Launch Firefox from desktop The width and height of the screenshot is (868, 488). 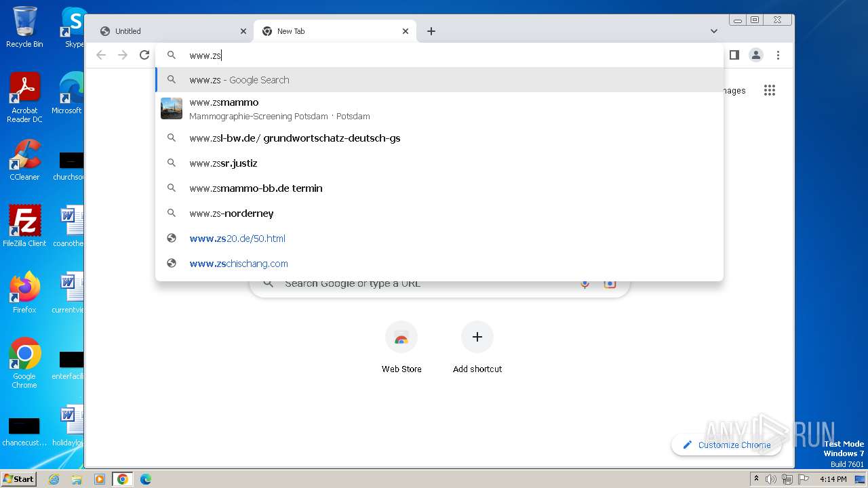pos(24,293)
